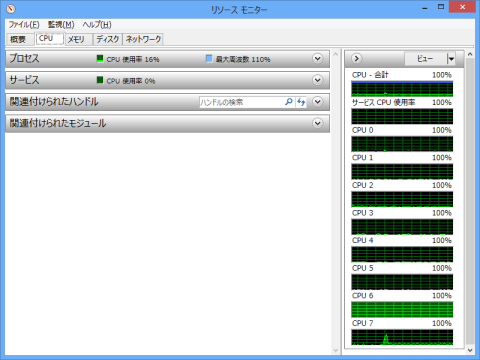Click the サービス CPU 使用率 graph
Viewport: 480px width, 360px height.
(x=402, y=116)
